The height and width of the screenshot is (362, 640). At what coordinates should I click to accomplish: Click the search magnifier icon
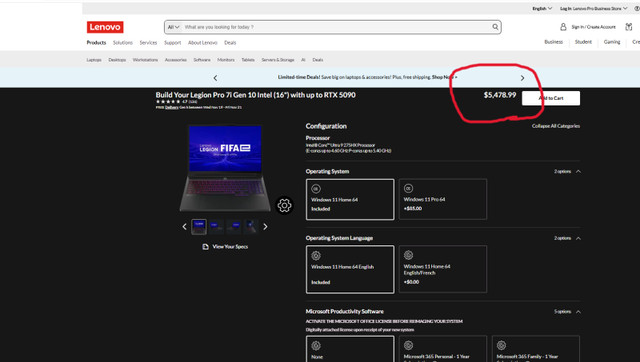495,27
